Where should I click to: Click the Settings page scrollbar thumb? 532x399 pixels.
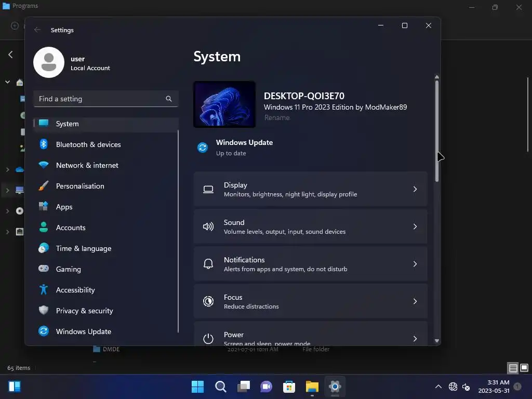click(x=436, y=131)
